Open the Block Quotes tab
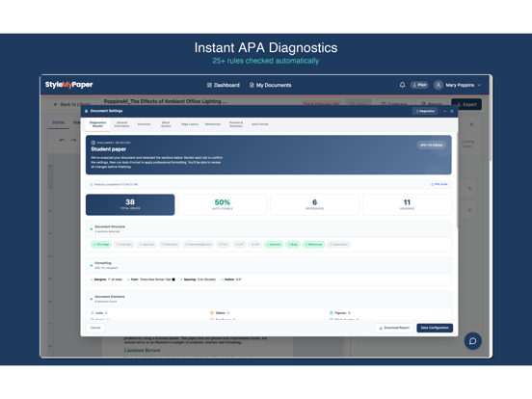Viewport: 532px width, 399px height. [x=166, y=124]
